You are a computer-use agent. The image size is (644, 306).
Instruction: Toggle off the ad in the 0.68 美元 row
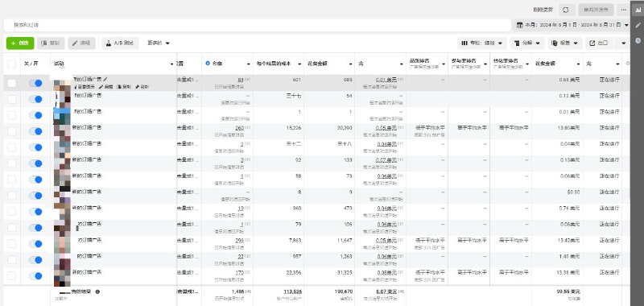35,83
